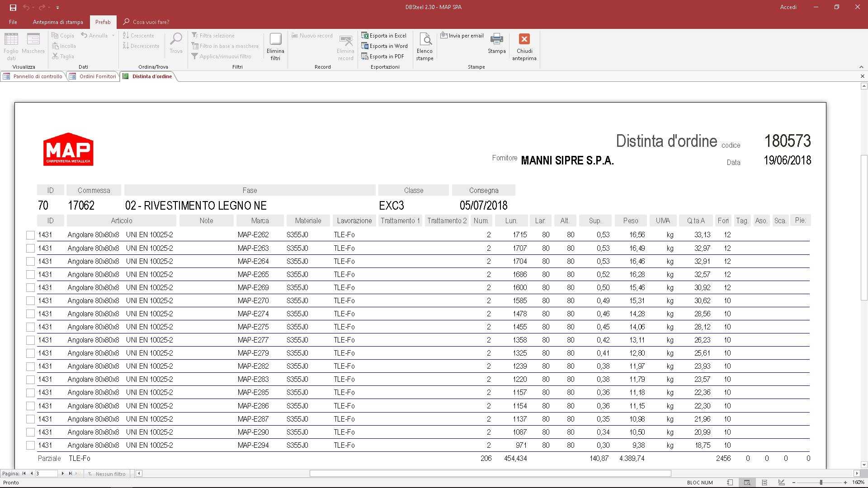Select the Prefab ribbon tab
Viewport: 868px width, 488px height.
pos(103,22)
